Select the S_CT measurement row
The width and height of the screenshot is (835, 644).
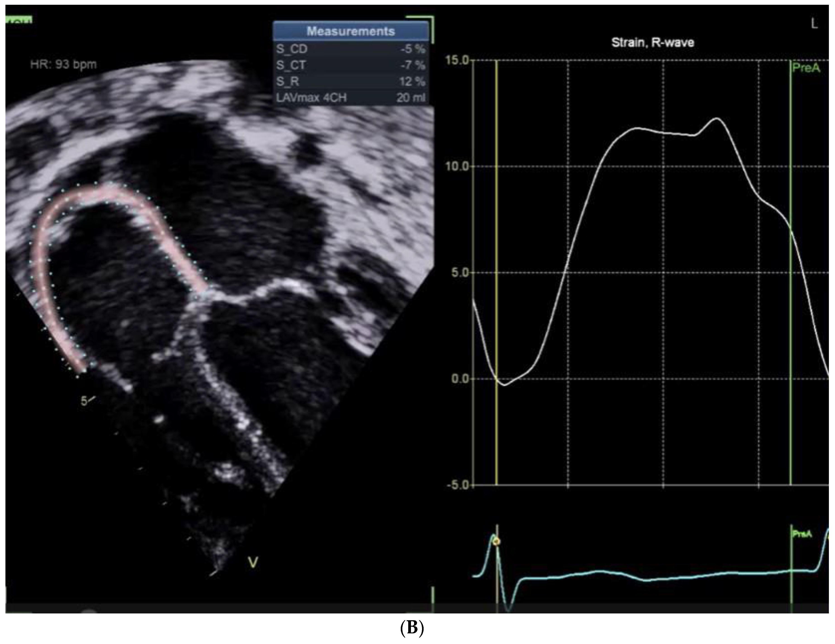click(x=351, y=65)
